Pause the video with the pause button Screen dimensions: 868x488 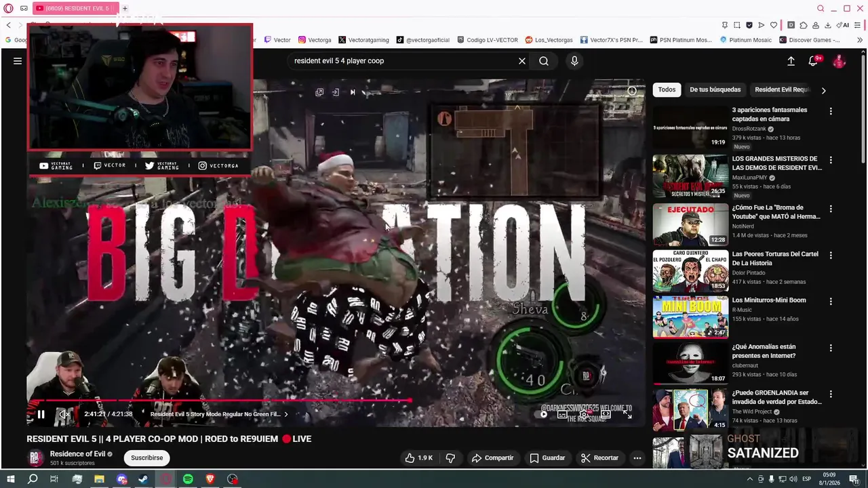point(41,414)
